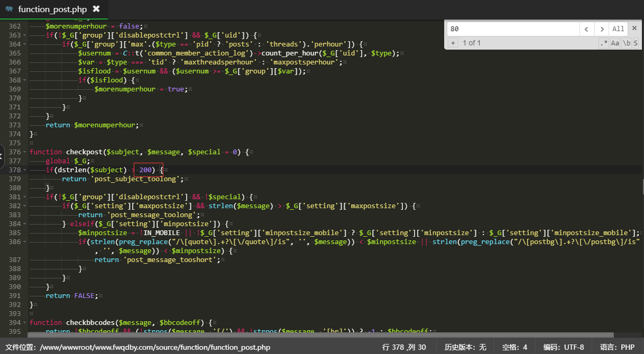The width and height of the screenshot is (644, 354).
Task: Toggle whole word search (\b)
Action: (x=626, y=43)
